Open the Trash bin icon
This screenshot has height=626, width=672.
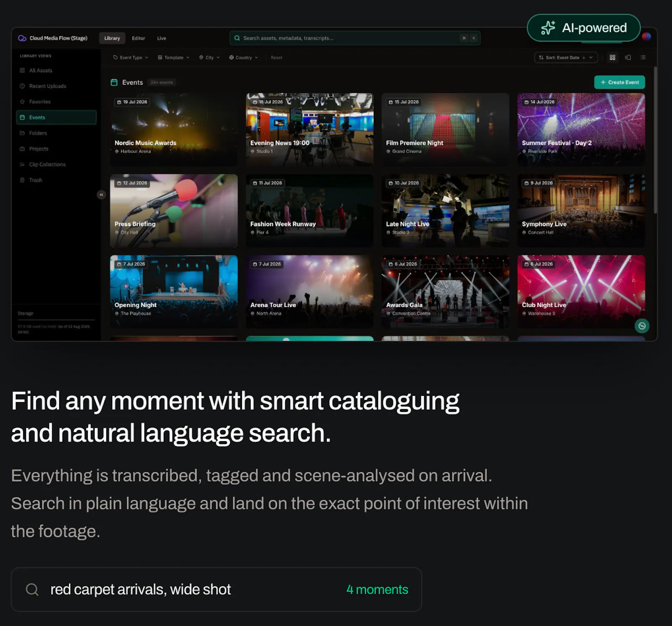(22, 180)
